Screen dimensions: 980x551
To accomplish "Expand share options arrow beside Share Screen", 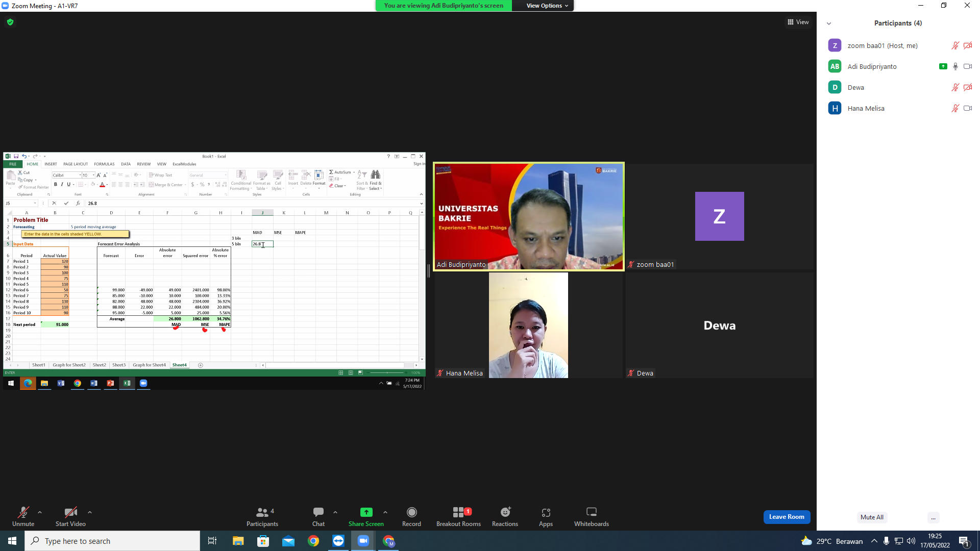I will click(385, 512).
